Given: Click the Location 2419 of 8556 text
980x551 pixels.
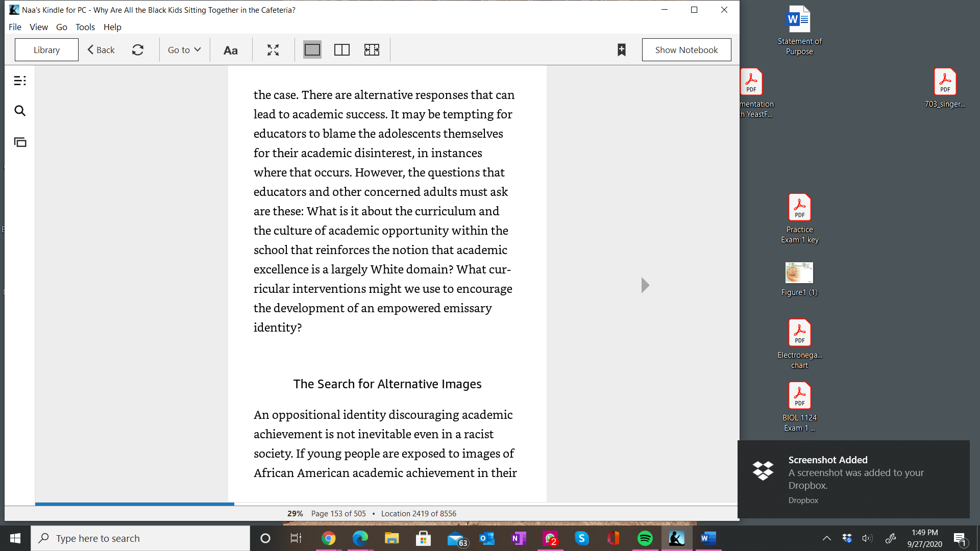Looking at the screenshot, I should point(419,514).
